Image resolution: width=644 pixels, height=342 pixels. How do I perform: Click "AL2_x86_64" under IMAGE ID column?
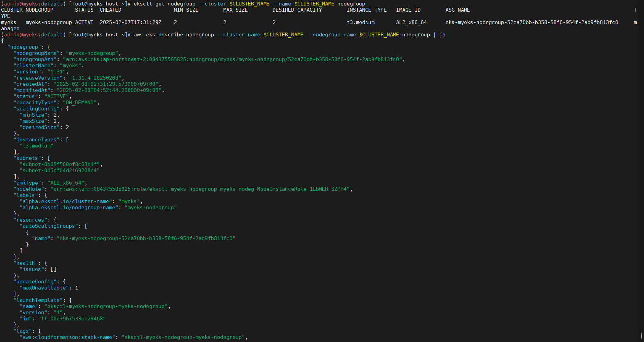pos(412,22)
